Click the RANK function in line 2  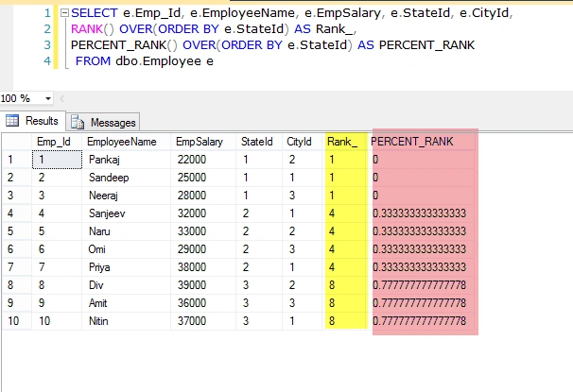click(x=87, y=29)
